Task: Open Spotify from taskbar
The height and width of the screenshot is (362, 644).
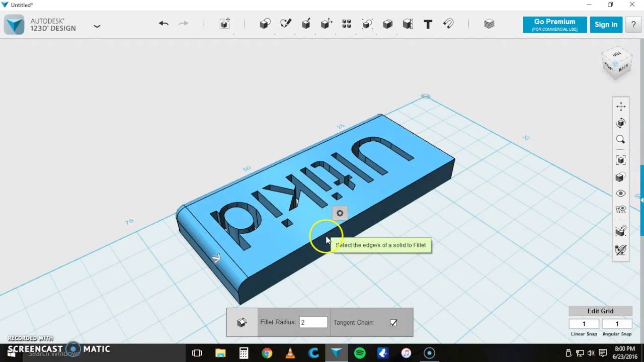Action: 360,353
